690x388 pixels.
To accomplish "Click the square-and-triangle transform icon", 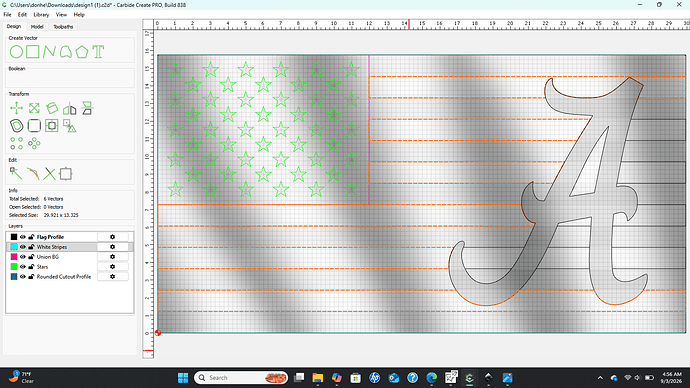I will click(x=70, y=126).
